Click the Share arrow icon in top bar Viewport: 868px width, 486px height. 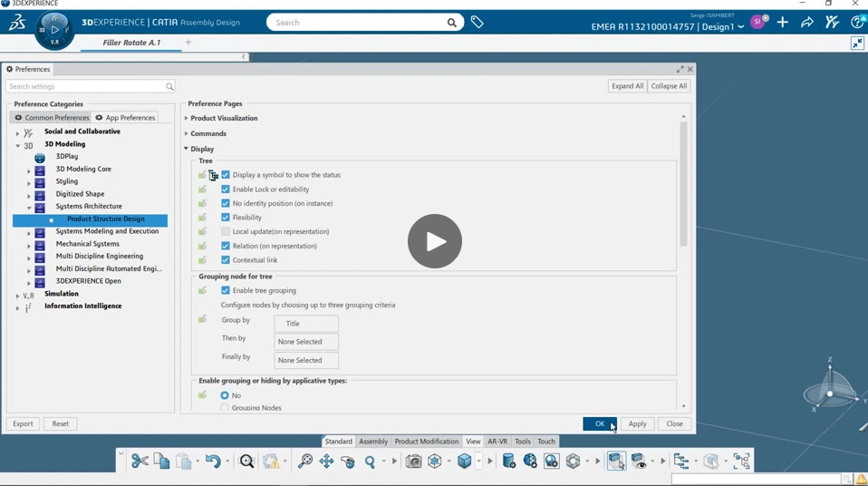coord(807,22)
